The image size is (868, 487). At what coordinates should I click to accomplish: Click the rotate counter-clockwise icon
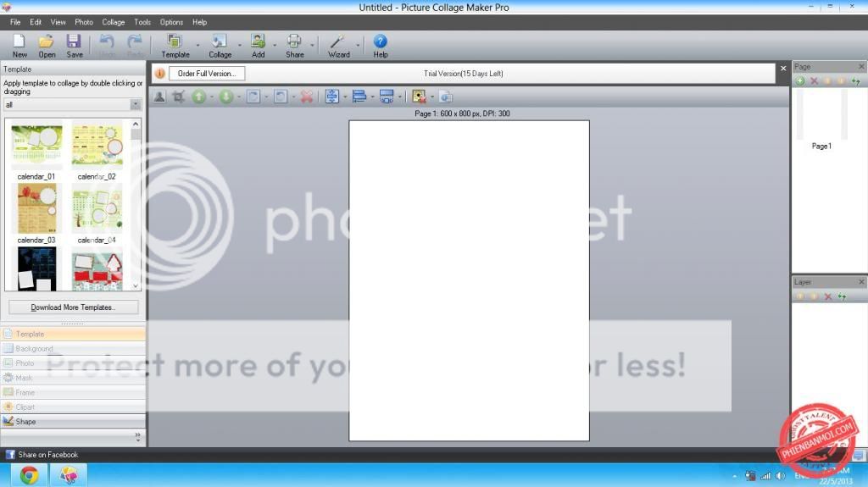pos(281,97)
